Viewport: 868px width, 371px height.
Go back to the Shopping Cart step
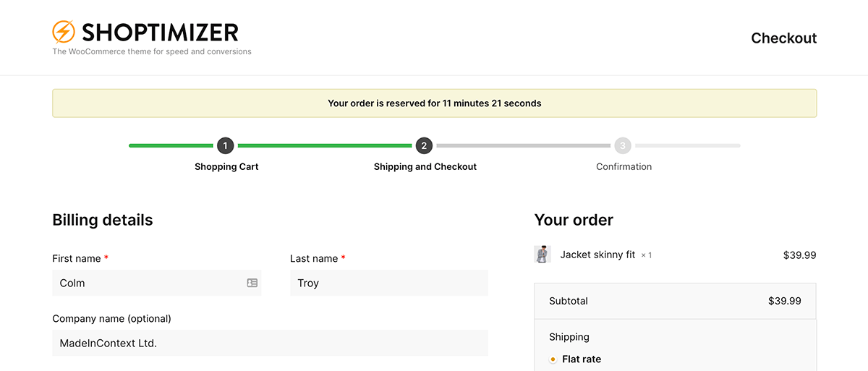[226, 166]
